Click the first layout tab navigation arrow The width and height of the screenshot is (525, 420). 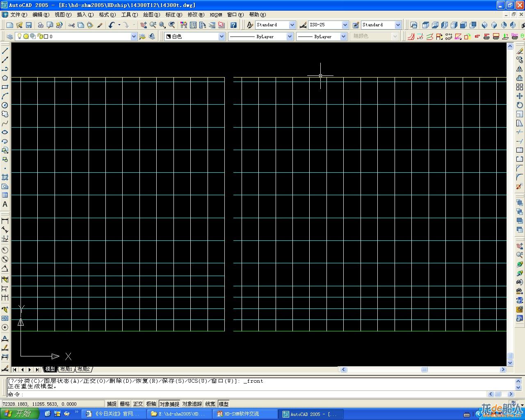click(x=15, y=370)
